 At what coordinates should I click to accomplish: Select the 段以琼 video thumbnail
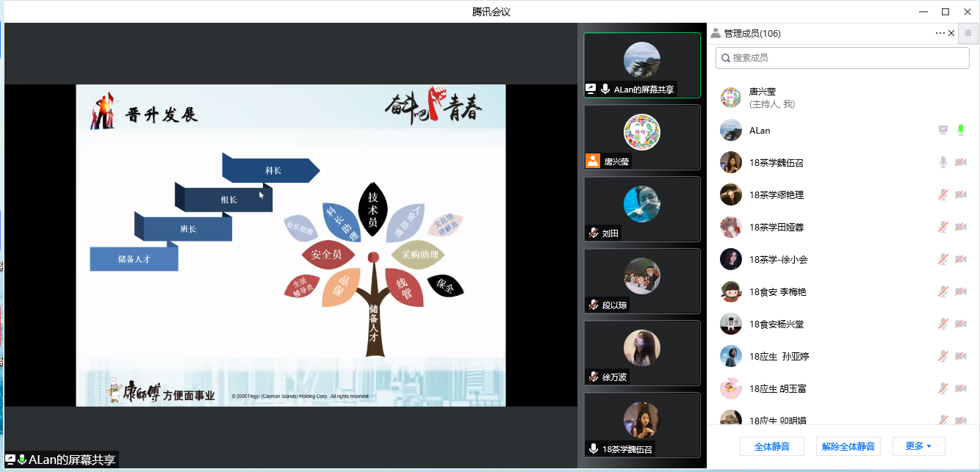click(641, 281)
